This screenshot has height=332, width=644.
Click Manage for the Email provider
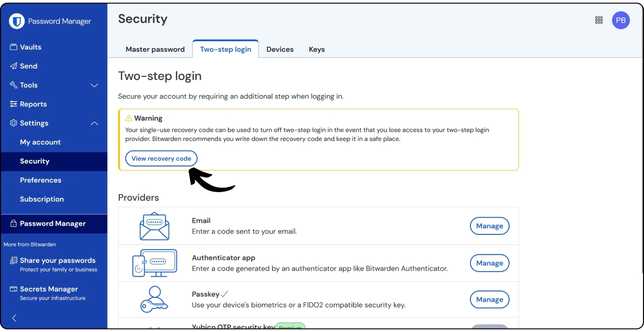tap(490, 226)
